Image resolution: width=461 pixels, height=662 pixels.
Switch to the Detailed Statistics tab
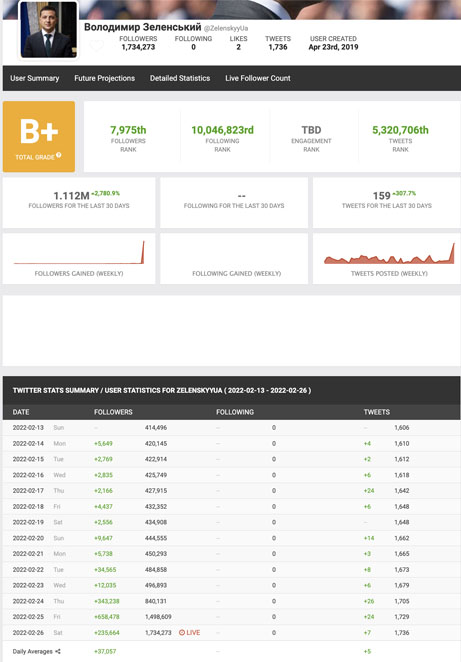[180, 78]
